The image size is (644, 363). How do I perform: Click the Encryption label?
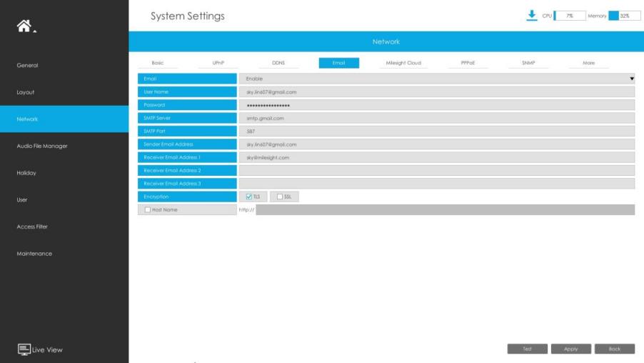pyautogui.click(x=187, y=197)
